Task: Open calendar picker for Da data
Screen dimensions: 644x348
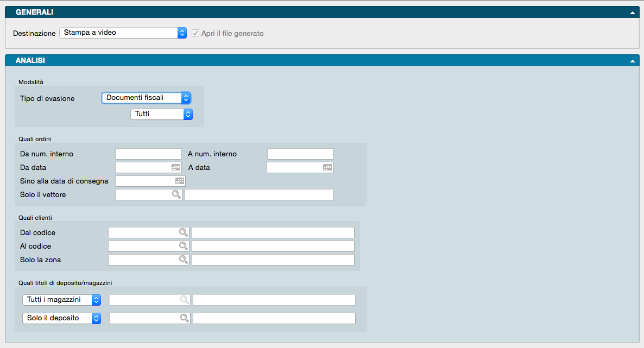Action: 176,168
